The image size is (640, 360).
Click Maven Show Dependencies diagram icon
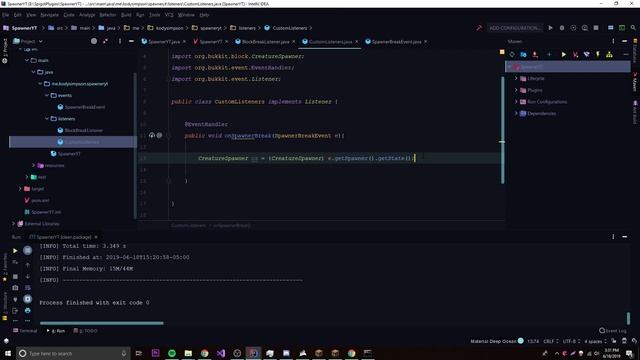pyautogui.click(x=609, y=54)
